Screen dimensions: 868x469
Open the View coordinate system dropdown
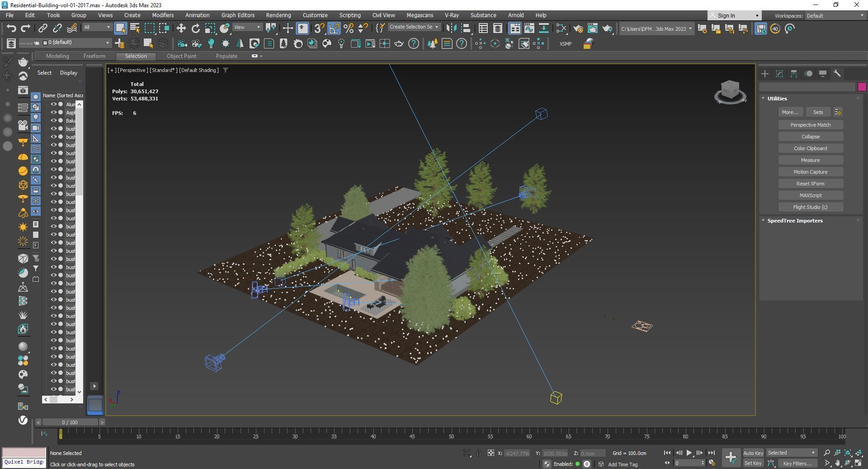click(247, 27)
